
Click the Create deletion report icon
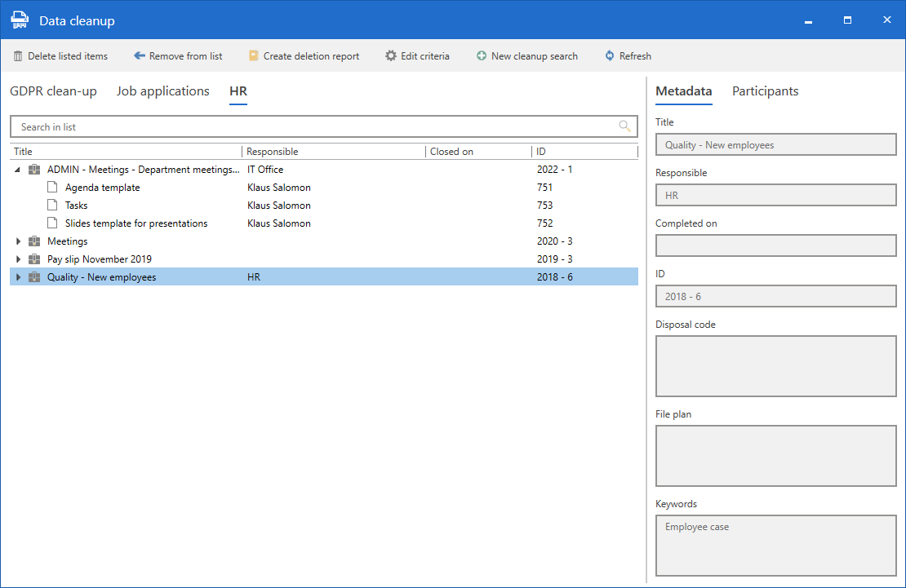click(254, 56)
